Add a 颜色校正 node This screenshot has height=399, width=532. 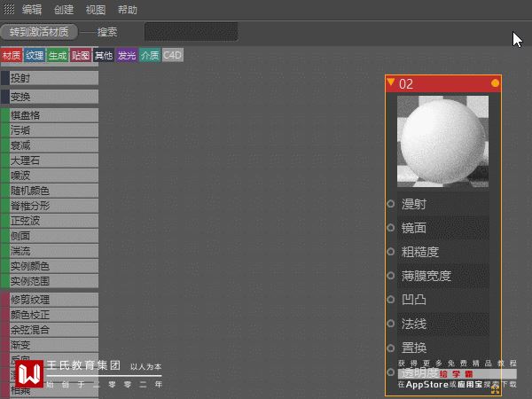click(x=50, y=315)
